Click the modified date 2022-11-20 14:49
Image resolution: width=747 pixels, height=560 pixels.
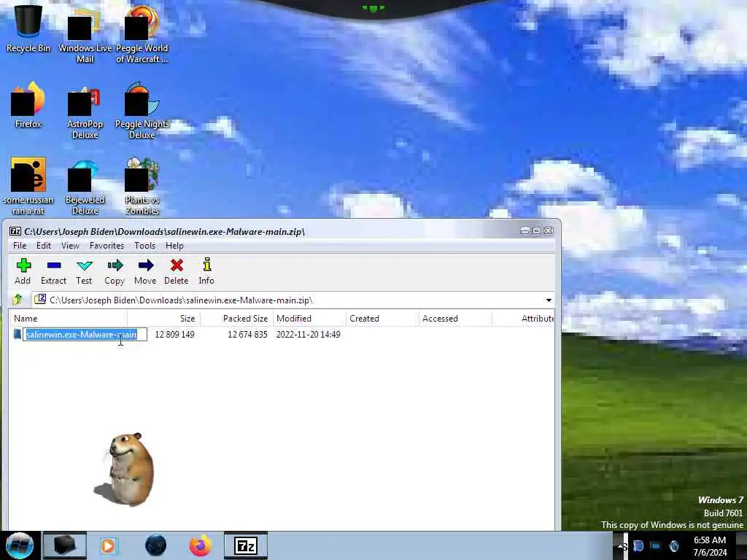tap(309, 334)
